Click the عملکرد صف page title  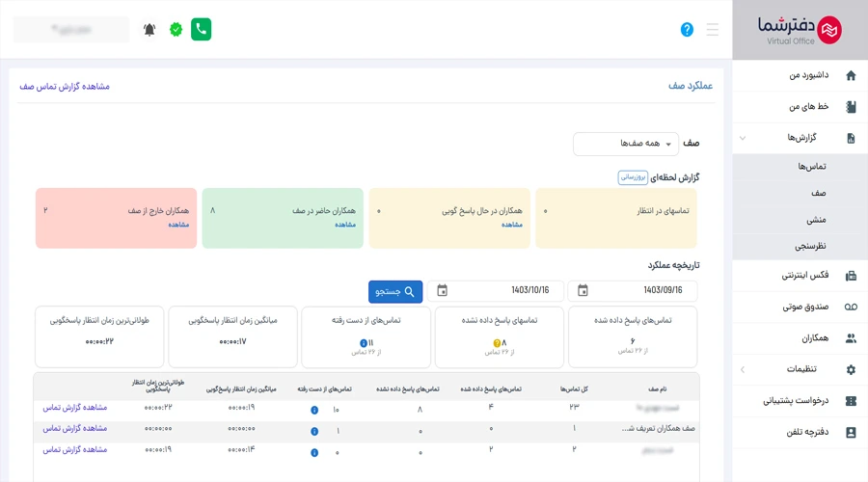[691, 86]
